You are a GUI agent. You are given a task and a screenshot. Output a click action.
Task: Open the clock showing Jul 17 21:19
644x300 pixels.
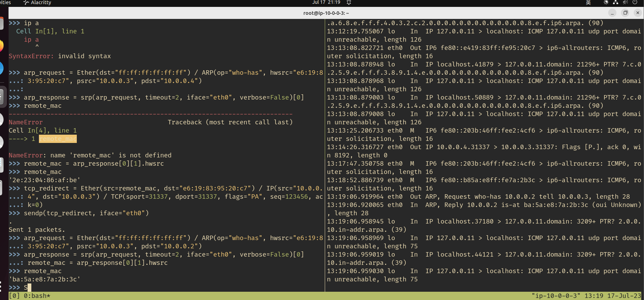click(326, 2)
